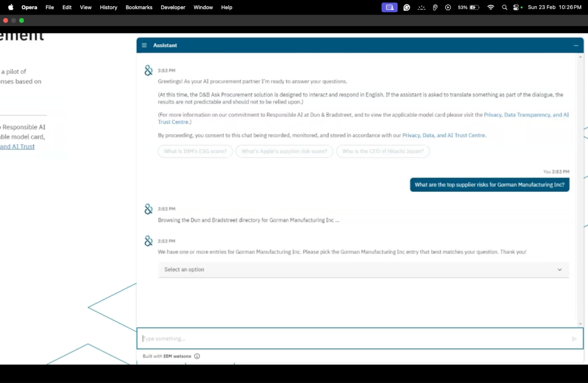Viewport: 588px width, 383px height.
Task: Open the Assistant hamburger menu icon
Action: 144,45
